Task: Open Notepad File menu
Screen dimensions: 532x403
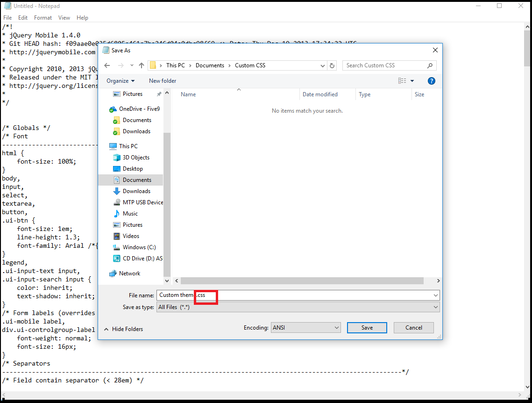Action: [7, 18]
